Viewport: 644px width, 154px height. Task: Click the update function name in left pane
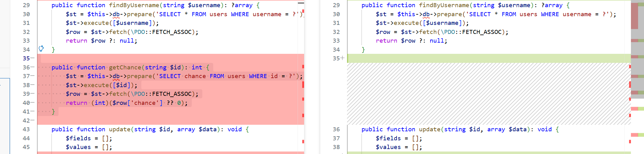[x=120, y=129]
